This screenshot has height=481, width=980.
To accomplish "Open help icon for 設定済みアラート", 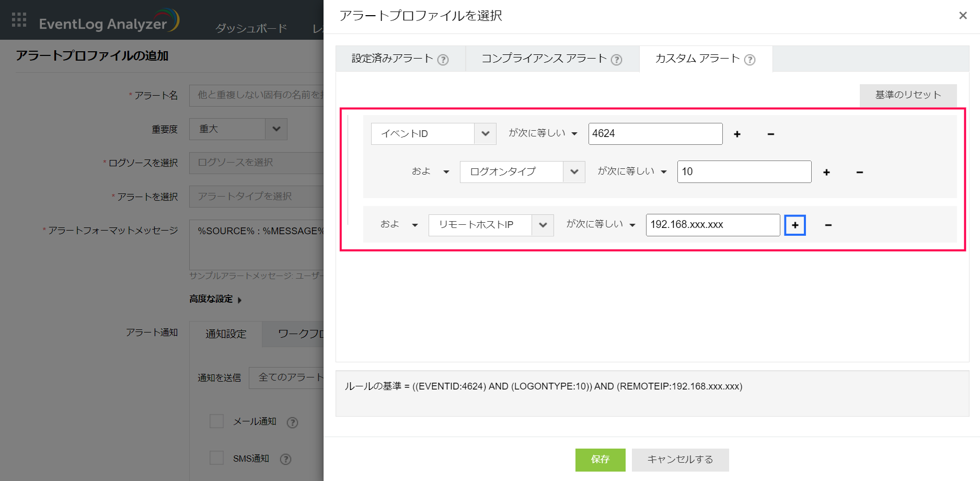I will coord(443,60).
